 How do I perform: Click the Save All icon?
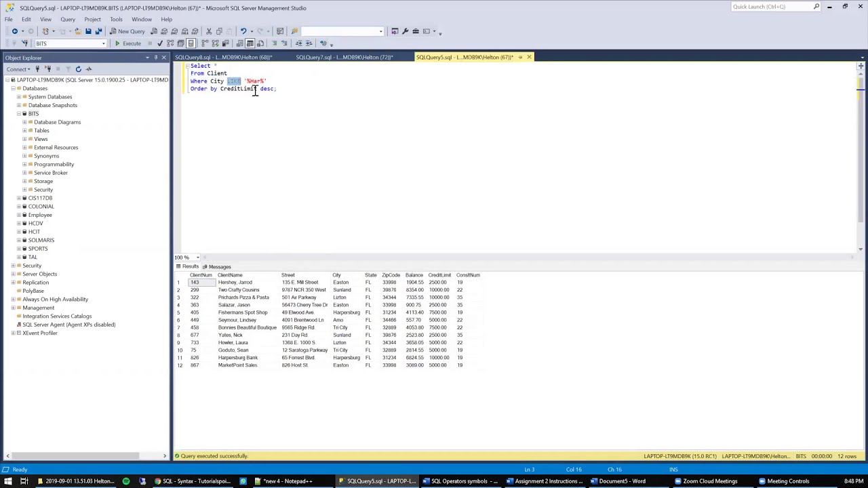98,31
